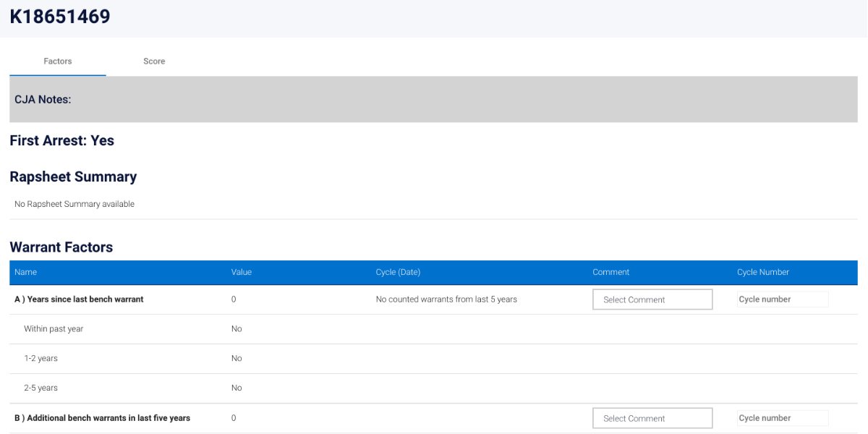Click the Cycle (Date) column header
The image size is (868, 434).
tap(398, 273)
